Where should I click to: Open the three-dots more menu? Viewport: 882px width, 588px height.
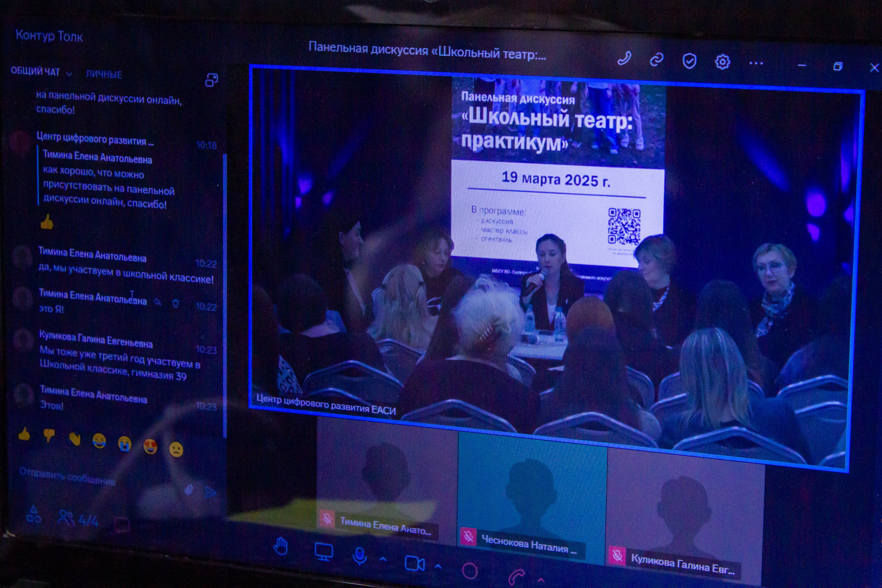click(x=756, y=63)
